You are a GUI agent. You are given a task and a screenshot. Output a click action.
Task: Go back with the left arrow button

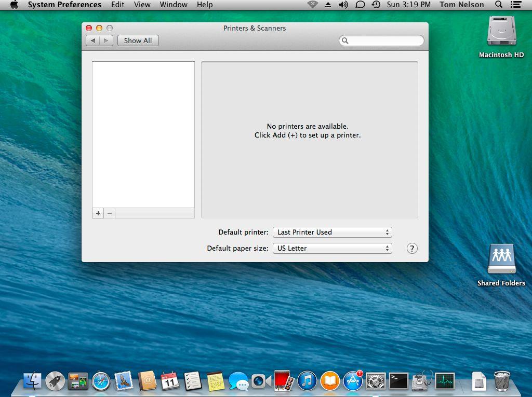tap(92, 40)
